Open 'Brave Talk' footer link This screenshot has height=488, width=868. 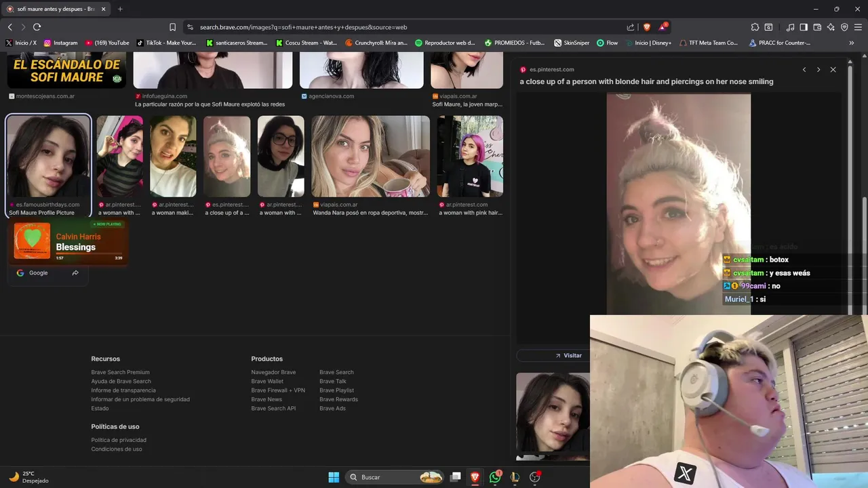[x=333, y=381]
